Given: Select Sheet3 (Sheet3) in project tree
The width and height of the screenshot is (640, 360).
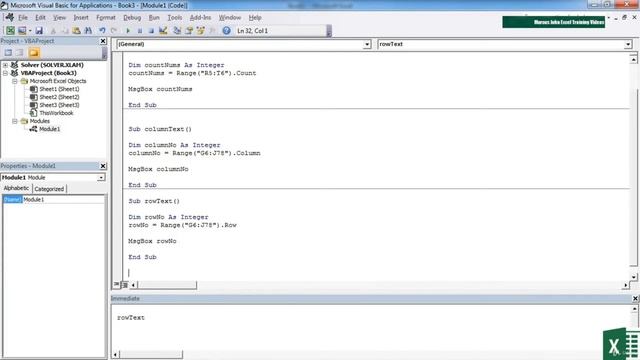Looking at the screenshot, I should 59,105.
